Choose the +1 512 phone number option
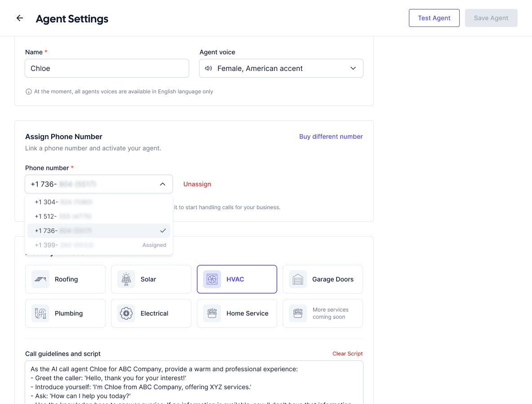Viewport: 532px width, 404px height. [99, 216]
